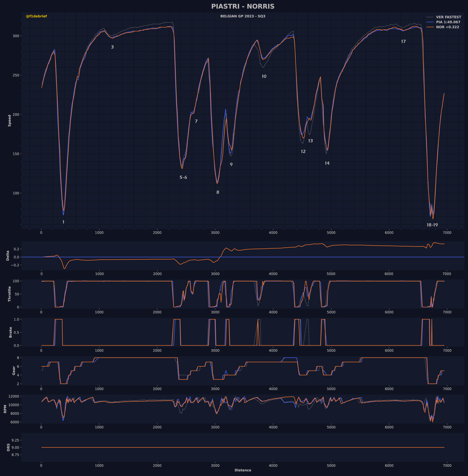Click the DRS axis label
Screen dimensions: 468x476
[8, 447]
